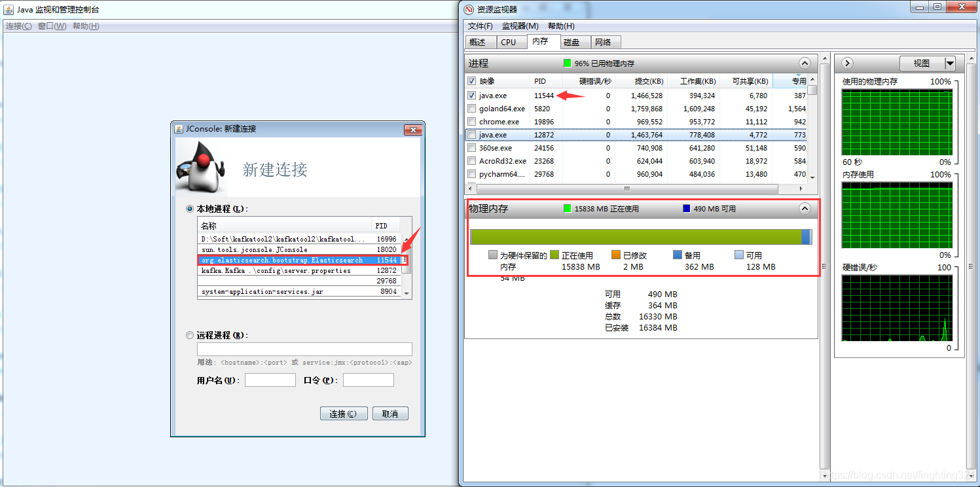Select the sun.tools.jconsole.JConsole process row
Viewport: 980px width, 487px height.
300,249
